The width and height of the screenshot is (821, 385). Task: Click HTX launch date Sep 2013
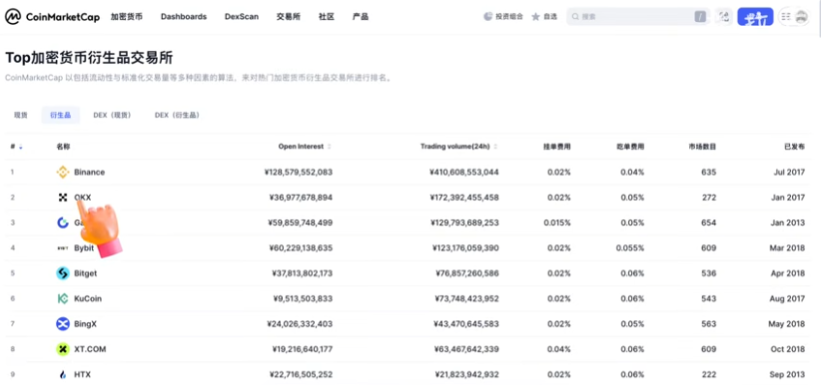787,375
